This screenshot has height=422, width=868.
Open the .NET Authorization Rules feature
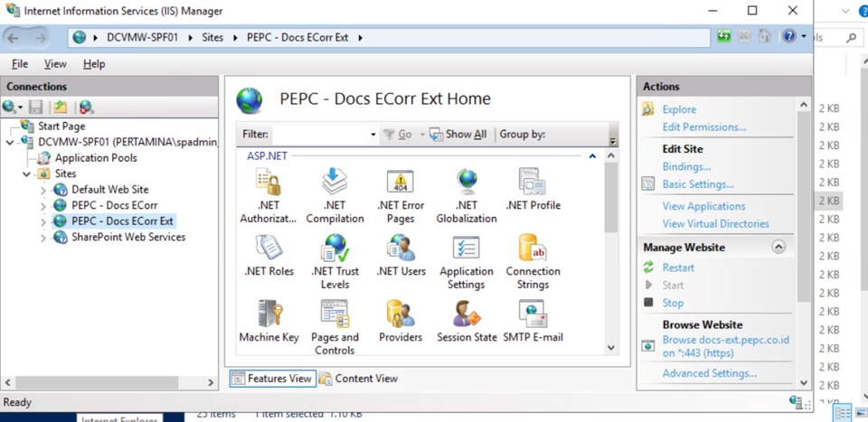pos(269,196)
